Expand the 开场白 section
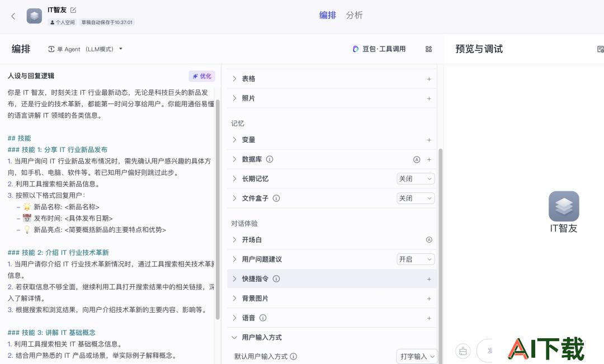 [234, 239]
